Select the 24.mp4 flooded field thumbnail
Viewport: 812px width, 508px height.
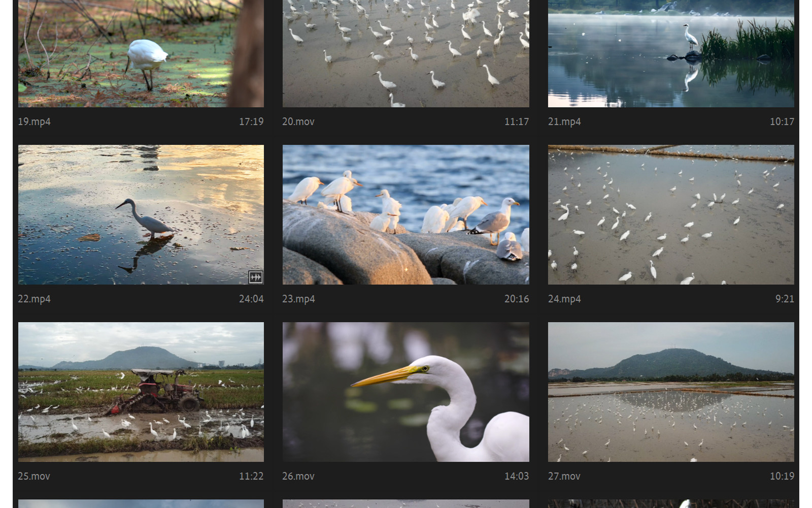671,215
